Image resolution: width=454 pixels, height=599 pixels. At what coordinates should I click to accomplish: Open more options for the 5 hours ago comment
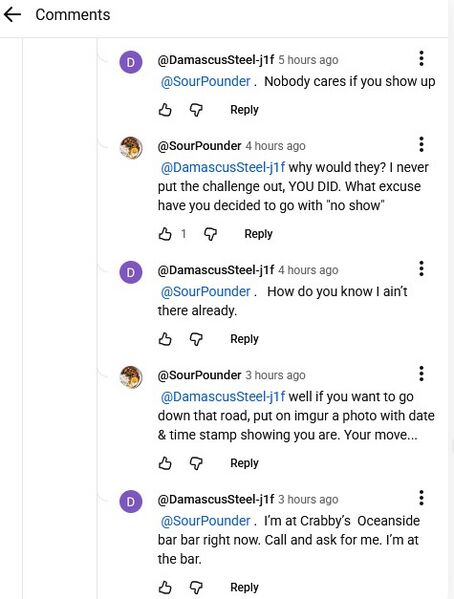pos(421,58)
